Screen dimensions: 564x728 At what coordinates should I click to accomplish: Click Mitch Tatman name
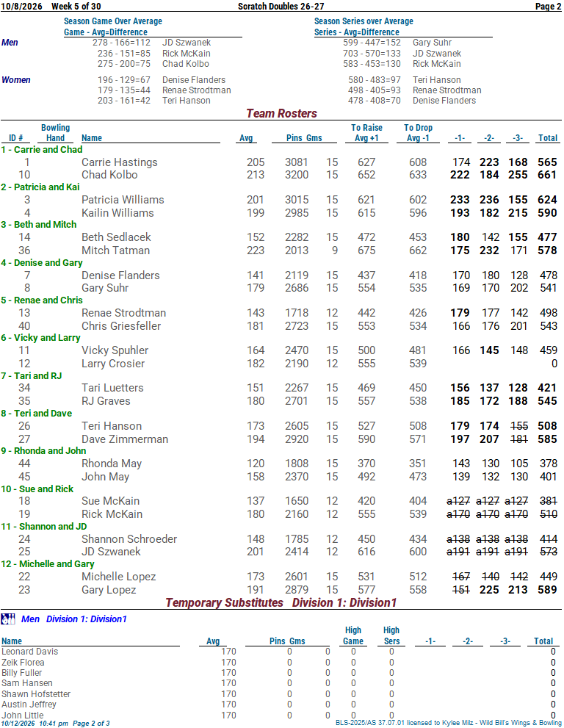click(x=115, y=251)
